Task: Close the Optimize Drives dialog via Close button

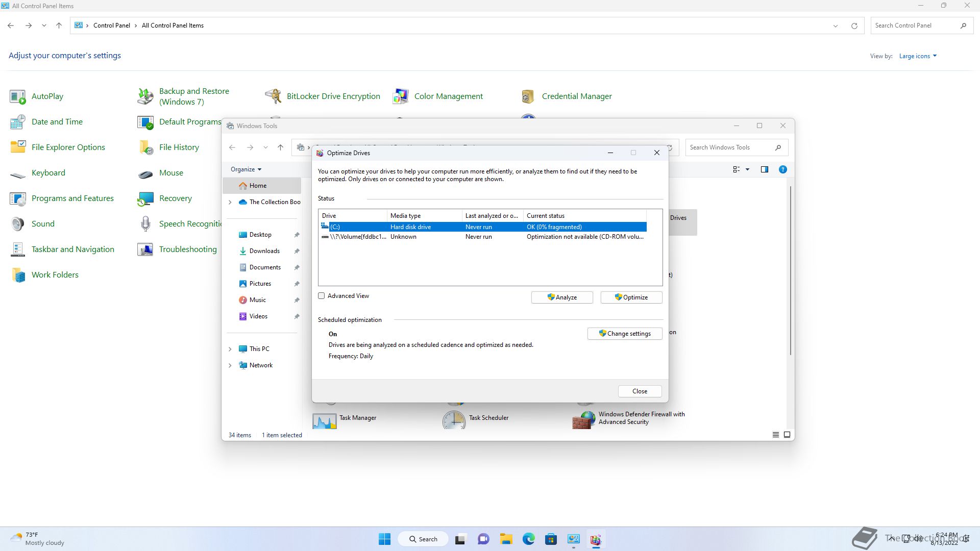Action: pos(640,391)
